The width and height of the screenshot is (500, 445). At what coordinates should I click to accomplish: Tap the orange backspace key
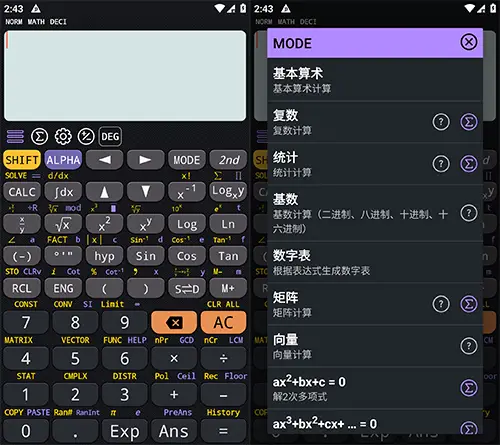pyautogui.click(x=174, y=322)
